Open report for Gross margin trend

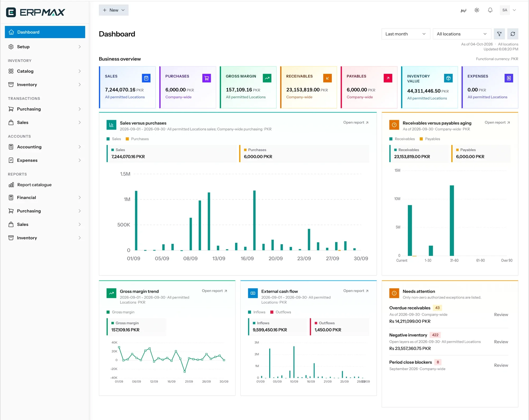[215, 291]
